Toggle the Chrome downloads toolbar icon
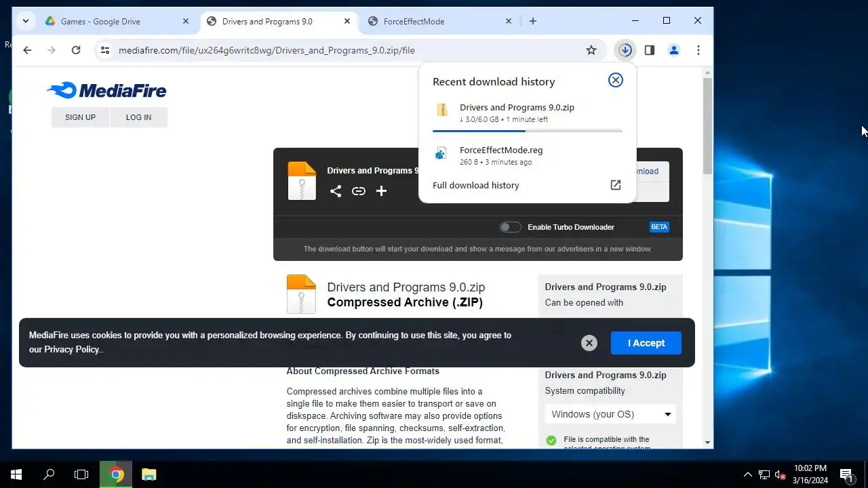The image size is (868, 488). [x=625, y=50]
